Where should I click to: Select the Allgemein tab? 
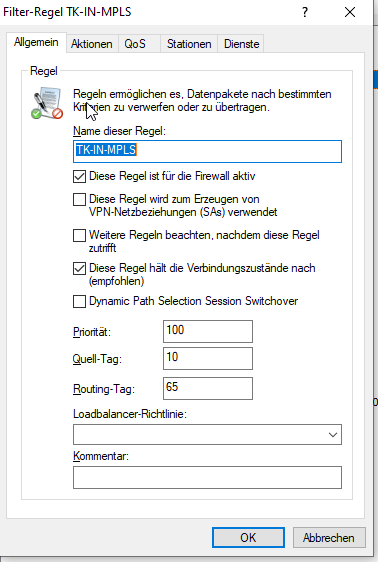36,42
